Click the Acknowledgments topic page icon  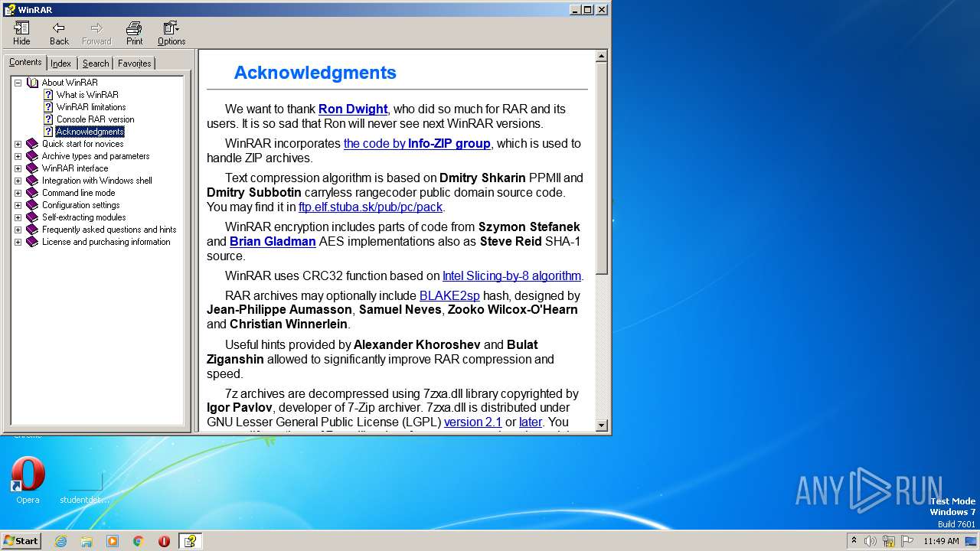click(x=48, y=132)
